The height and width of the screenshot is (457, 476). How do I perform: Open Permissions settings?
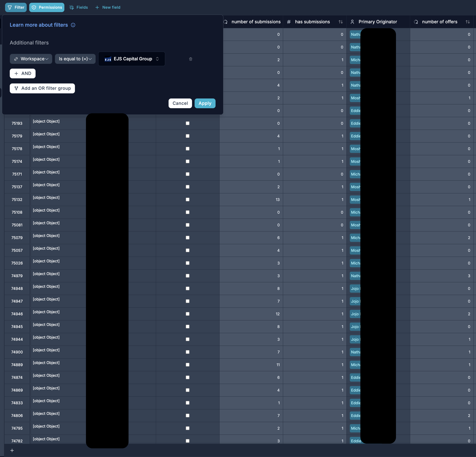point(47,7)
